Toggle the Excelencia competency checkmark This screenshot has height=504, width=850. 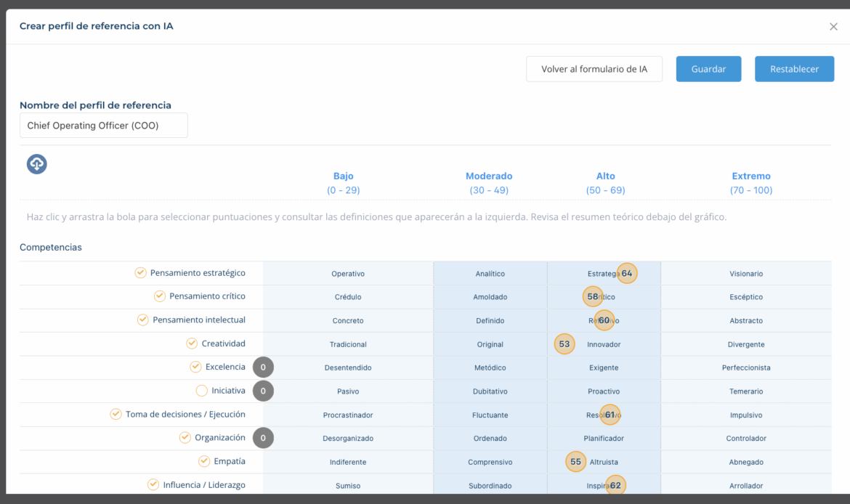click(x=195, y=367)
